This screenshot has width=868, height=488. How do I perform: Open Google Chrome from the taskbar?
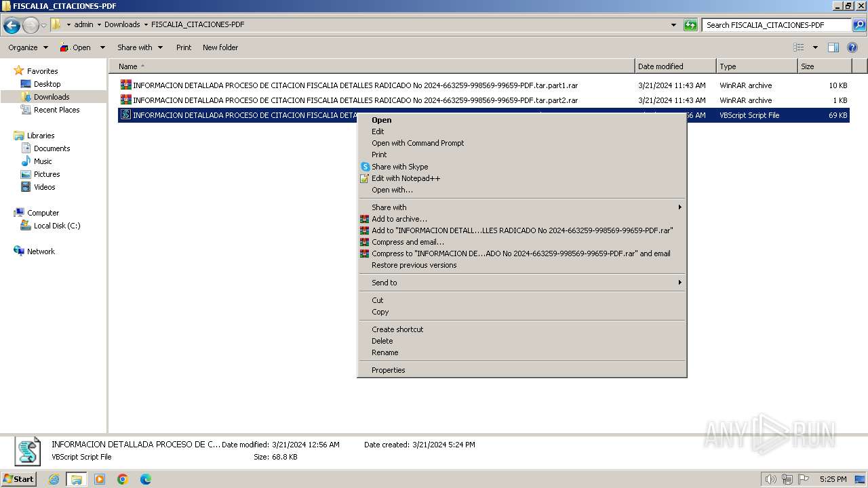coord(123,479)
